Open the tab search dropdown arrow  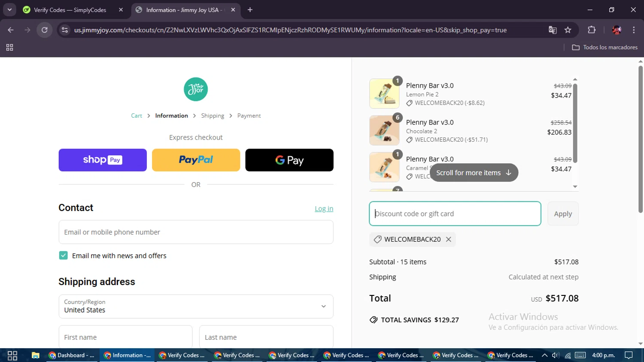(x=9, y=10)
